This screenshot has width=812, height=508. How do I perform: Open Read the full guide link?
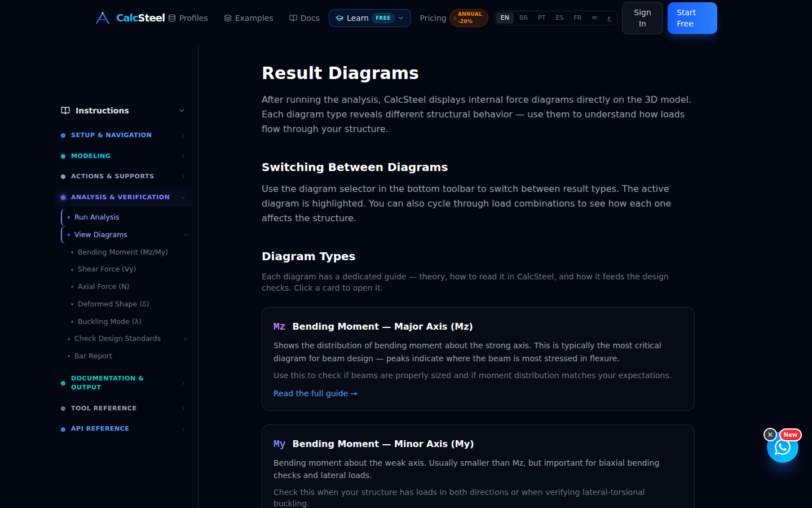coord(315,393)
